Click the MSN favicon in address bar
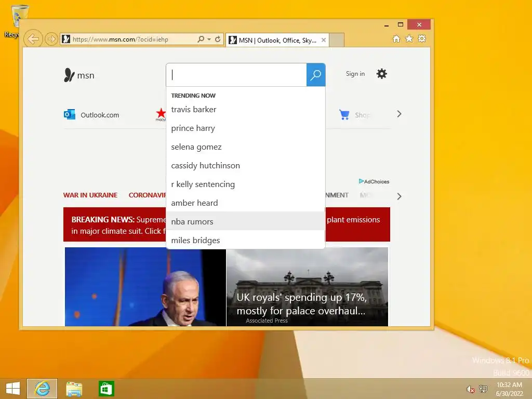 pos(66,39)
